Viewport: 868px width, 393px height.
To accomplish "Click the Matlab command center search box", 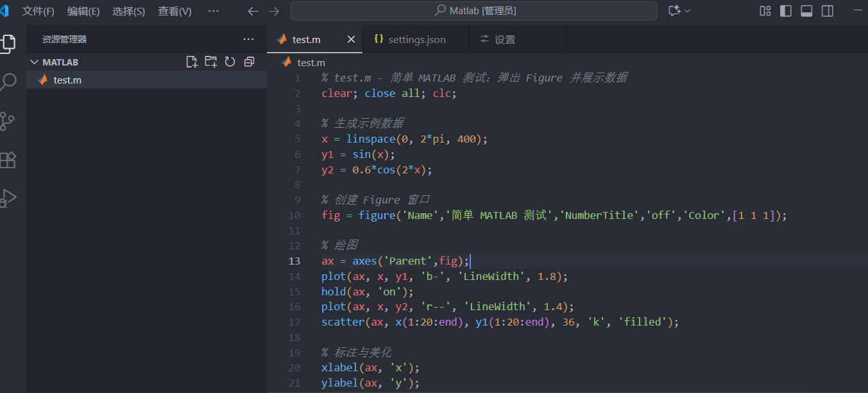I will (474, 11).
